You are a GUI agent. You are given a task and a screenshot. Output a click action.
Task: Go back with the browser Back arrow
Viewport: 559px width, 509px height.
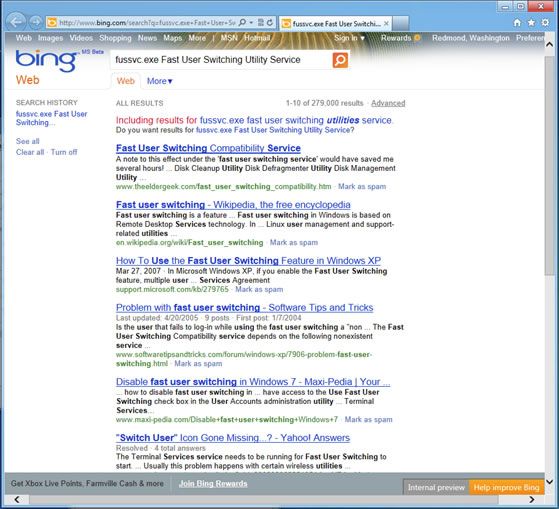[x=16, y=22]
